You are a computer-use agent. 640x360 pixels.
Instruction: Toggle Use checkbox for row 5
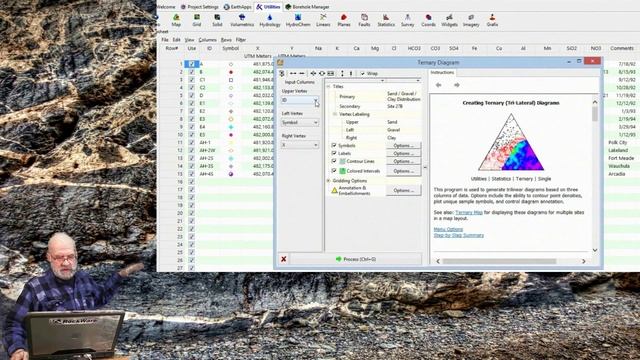tap(191, 96)
